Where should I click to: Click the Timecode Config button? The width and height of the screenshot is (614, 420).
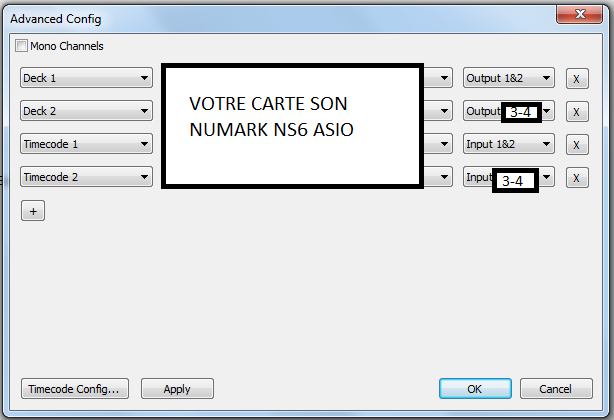[x=75, y=389]
